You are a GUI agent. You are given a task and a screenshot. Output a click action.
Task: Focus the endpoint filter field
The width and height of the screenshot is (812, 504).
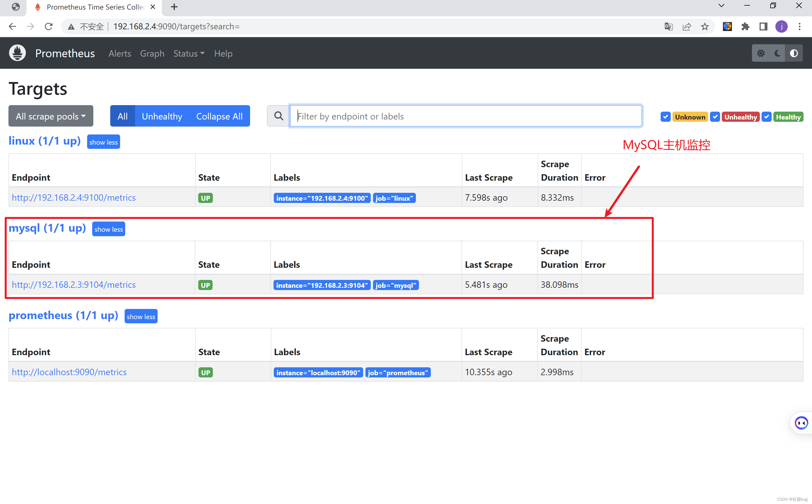[466, 116]
